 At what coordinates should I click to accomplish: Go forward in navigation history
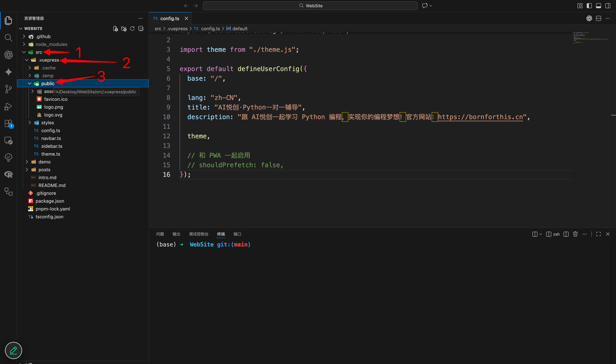click(196, 6)
